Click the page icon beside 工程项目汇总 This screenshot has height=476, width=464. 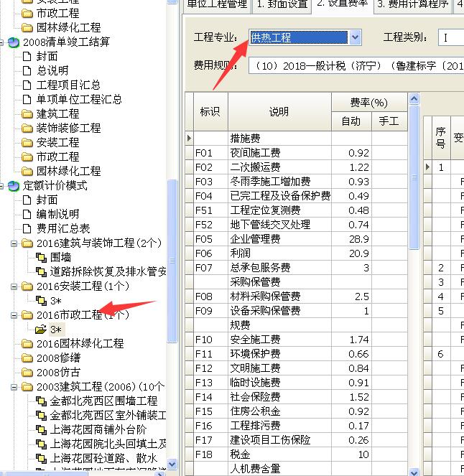point(27,85)
